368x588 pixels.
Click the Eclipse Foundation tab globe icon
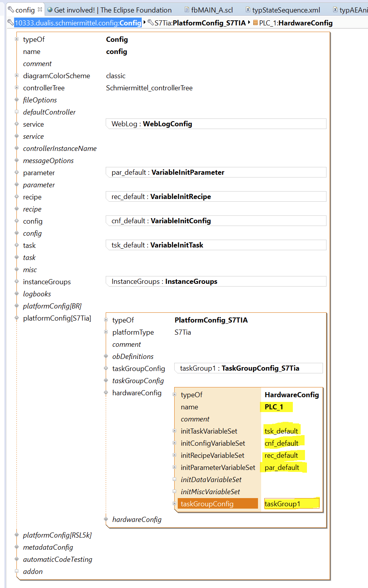[x=50, y=10]
